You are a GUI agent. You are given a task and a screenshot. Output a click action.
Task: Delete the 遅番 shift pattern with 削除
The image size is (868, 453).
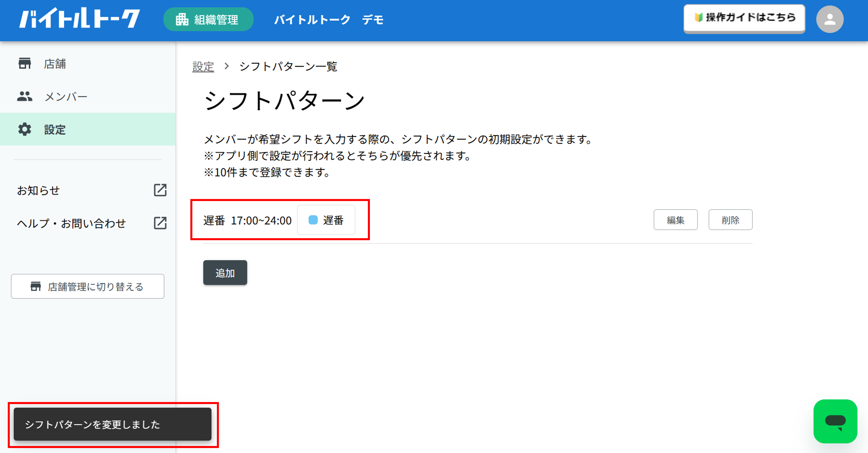(730, 220)
